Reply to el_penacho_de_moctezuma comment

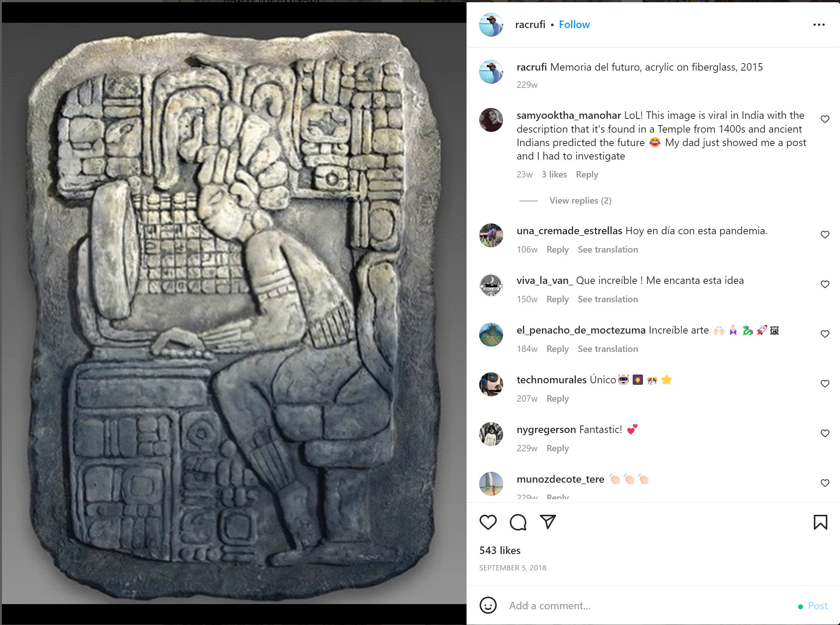(x=558, y=349)
